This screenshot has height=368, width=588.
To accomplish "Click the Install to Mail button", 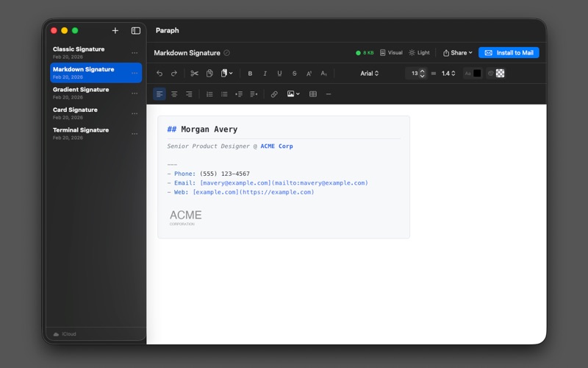I will pos(509,53).
